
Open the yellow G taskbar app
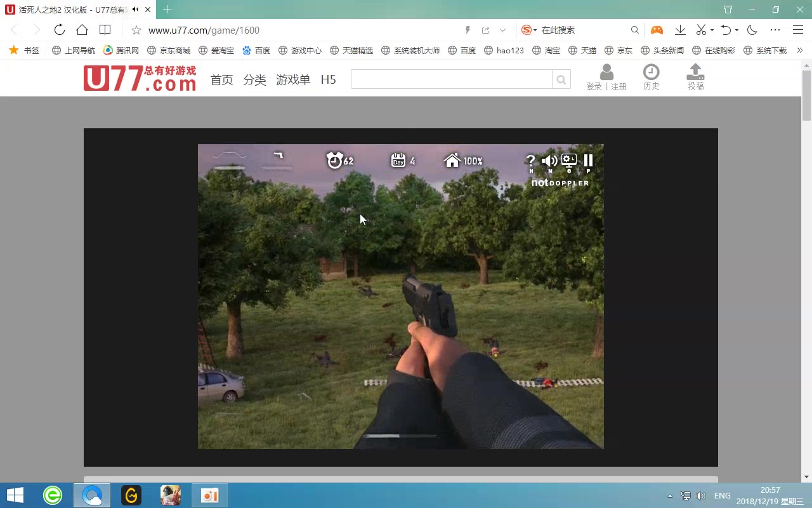(x=131, y=495)
